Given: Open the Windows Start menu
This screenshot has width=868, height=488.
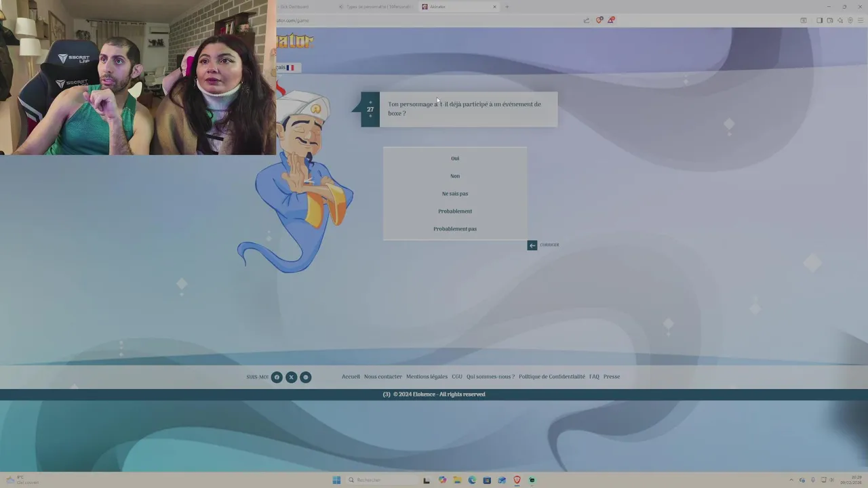Looking at the screenshot, I should coord(336,481).
